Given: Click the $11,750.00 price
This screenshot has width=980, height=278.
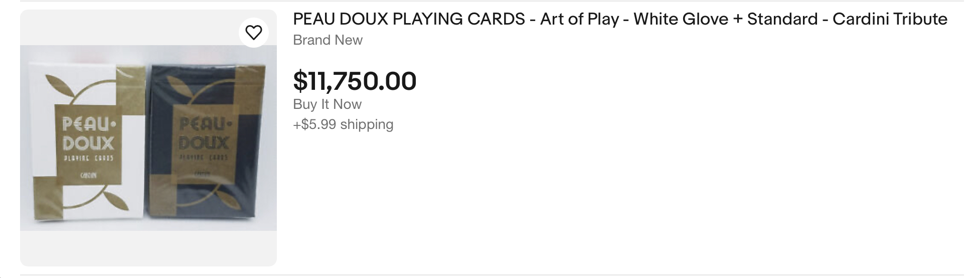Looking at the screenshot, I should point(355,81).
